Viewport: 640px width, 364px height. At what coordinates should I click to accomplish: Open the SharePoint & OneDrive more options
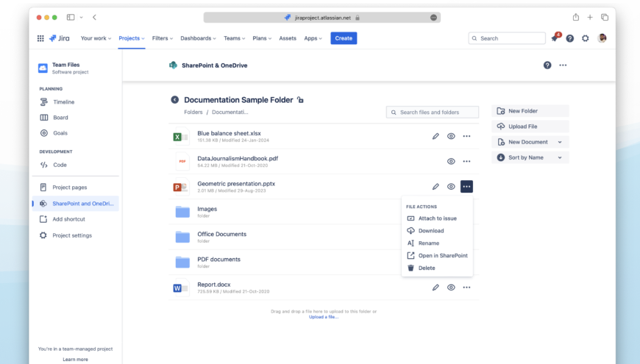(563, 65)
